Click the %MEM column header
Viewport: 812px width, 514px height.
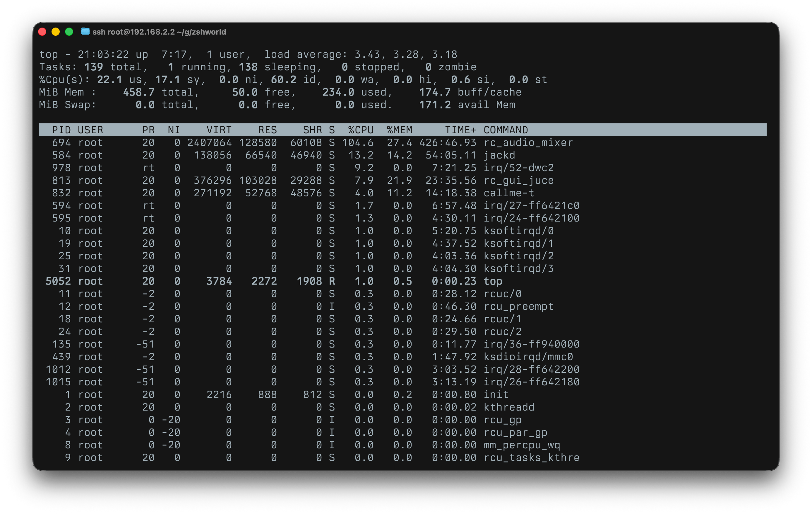click(x=399, y=130)
